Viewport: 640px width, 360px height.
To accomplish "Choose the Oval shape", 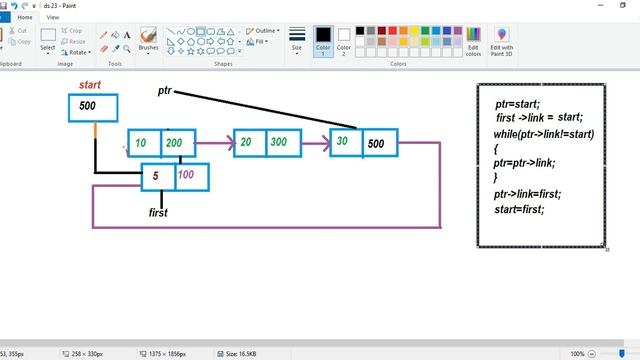I will click(x=191, y=31).
